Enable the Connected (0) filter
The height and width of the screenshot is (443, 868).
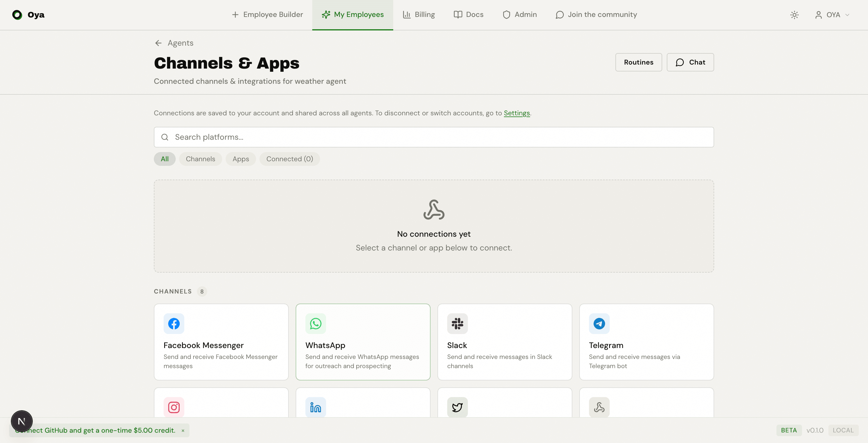289,159
